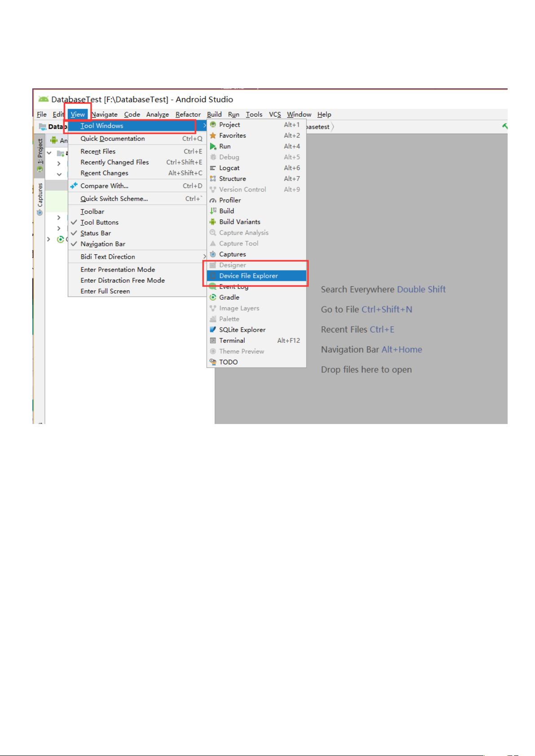The height and width of the screenshot is (756, 535).
Task: Open the Run menu in menu bar
Action: [233, 114]
